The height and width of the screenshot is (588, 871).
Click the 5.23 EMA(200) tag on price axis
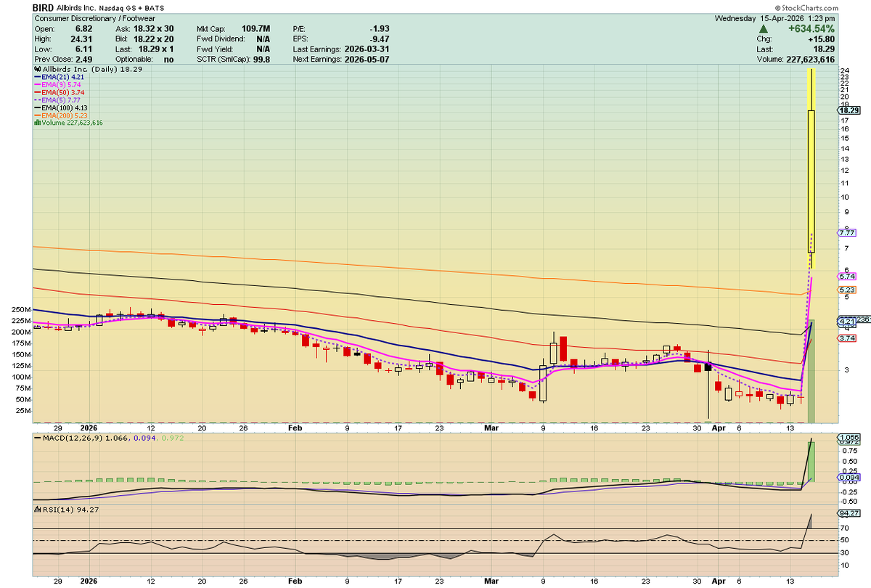pyautogui.click(x=846, y=290)
